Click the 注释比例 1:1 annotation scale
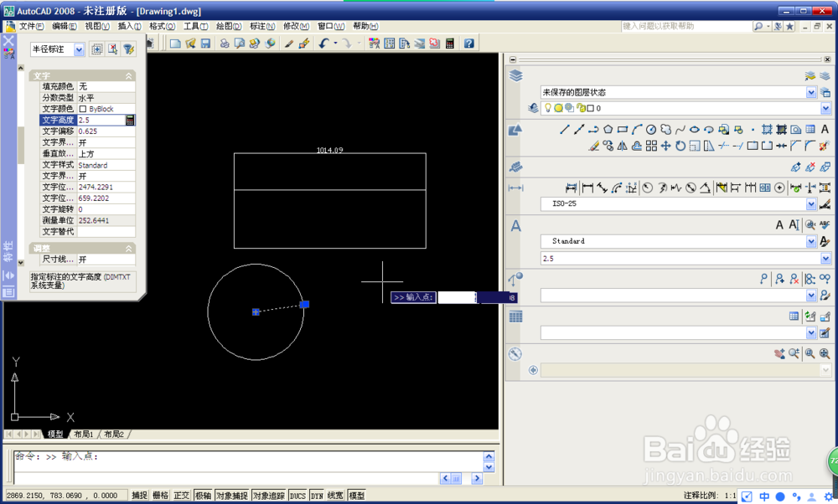The height and width of the screenshot is (504, 838). pyautogui.click(x=709, y=496)
